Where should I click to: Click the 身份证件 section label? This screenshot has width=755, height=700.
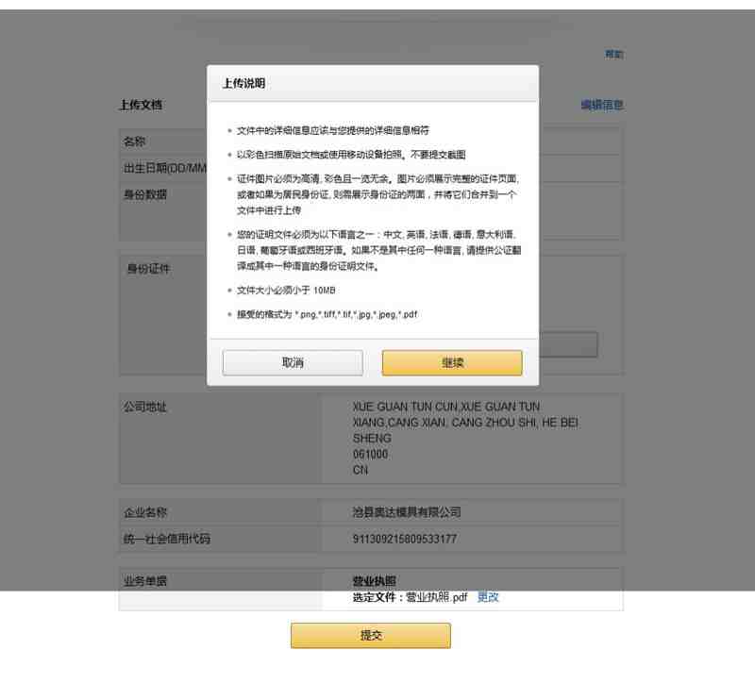click(148, 269)
